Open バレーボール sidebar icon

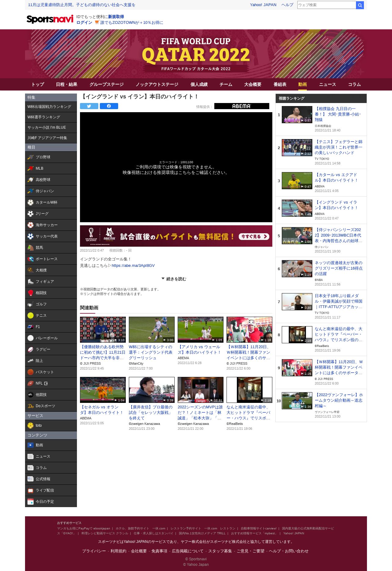31,338
